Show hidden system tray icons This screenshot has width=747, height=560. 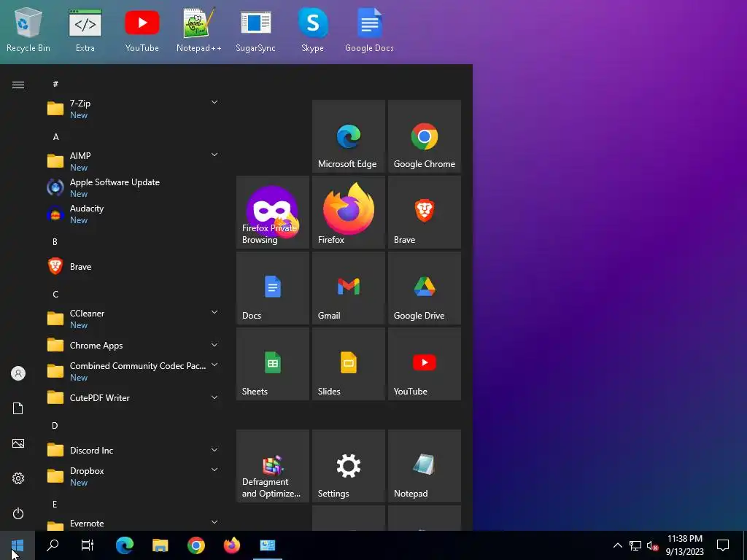tap(617, 545)
